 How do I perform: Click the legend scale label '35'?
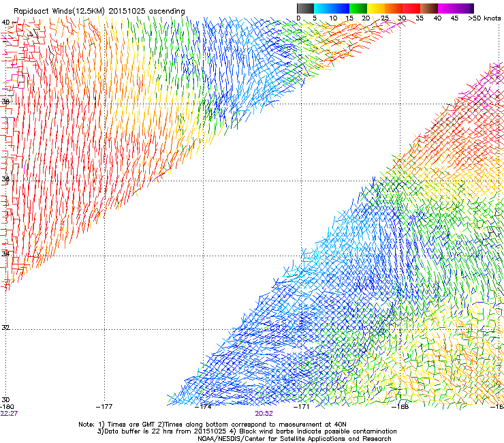pos(420,18)
